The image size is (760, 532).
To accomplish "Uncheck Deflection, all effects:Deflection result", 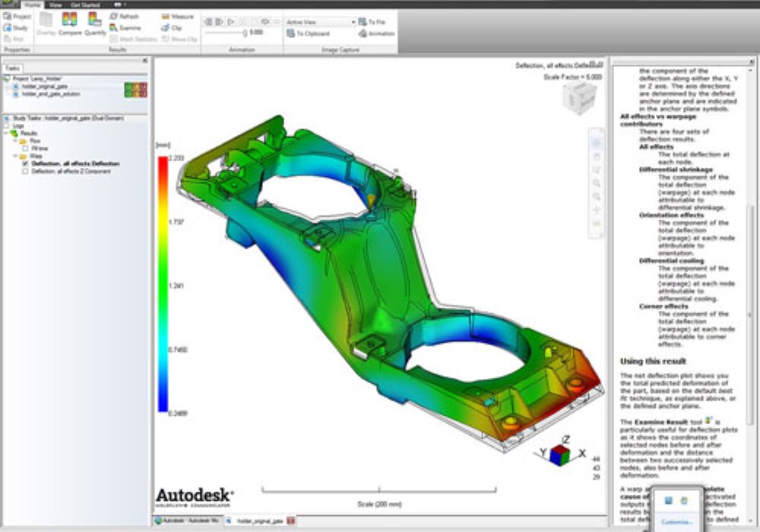I will pyautogui.click(x=26, y=163).
